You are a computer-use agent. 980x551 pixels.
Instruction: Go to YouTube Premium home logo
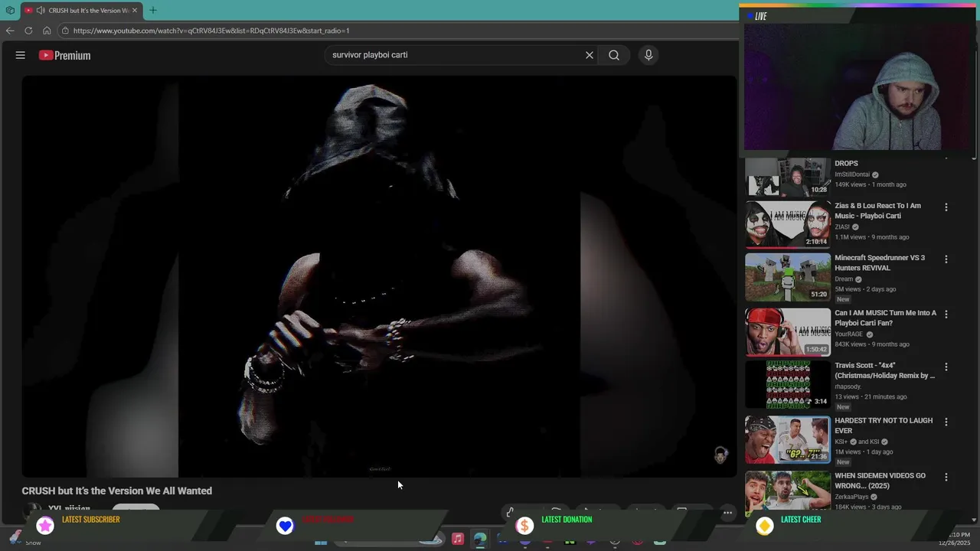point(64,55)
